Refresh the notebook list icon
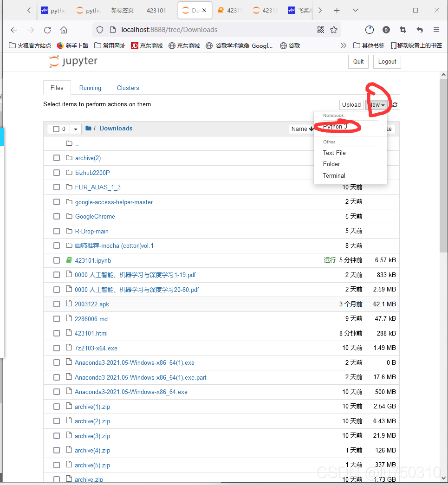448x485 pixels. pyautogui.click(x=395, y=105)
